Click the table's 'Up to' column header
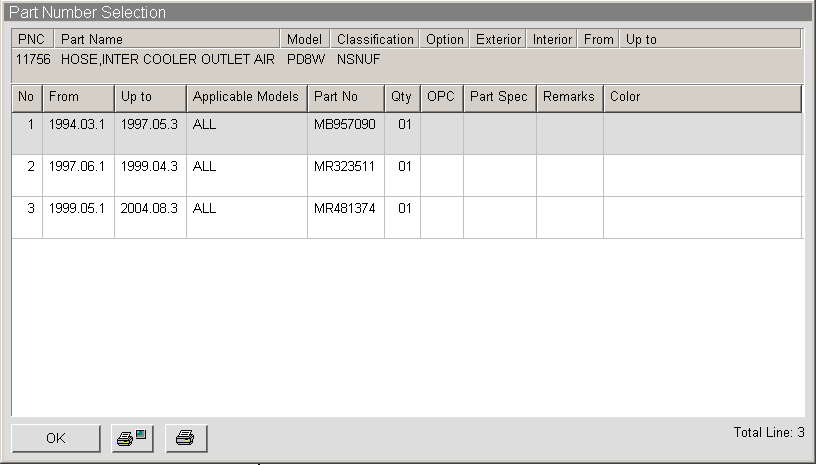Screen dimensions: 817x465 [x=150, y=97]
